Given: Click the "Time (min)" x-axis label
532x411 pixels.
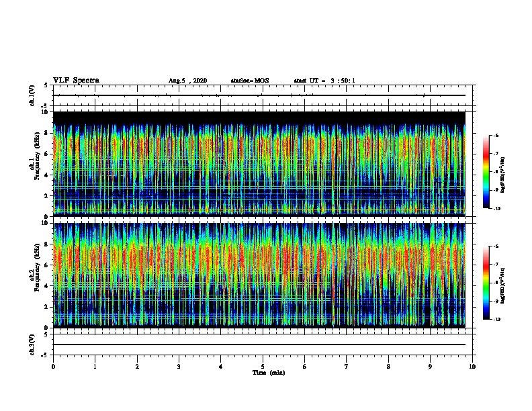Looking at the screenshot, I should 269,373.
